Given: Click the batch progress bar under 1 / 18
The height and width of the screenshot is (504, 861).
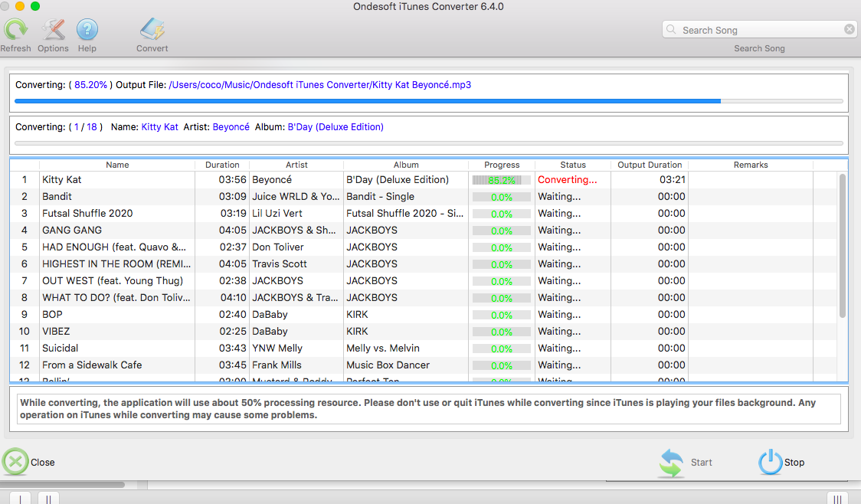Looking at the screenshot, I should 429,143.
